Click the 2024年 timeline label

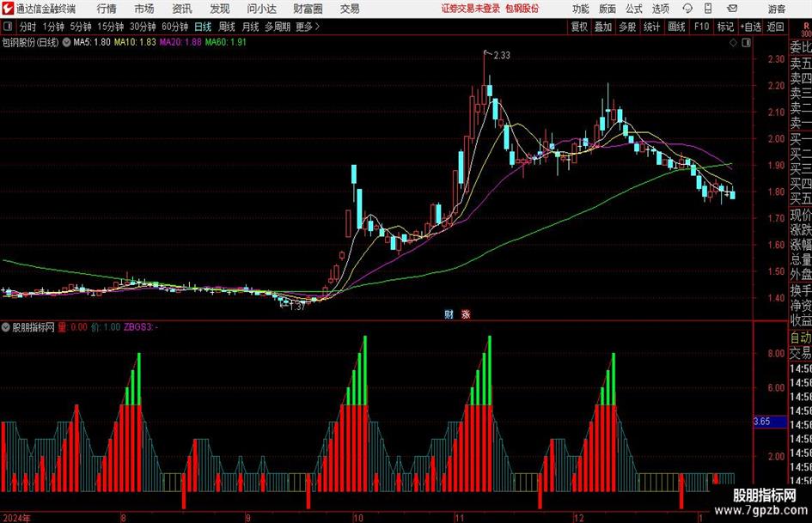[16, 518]
